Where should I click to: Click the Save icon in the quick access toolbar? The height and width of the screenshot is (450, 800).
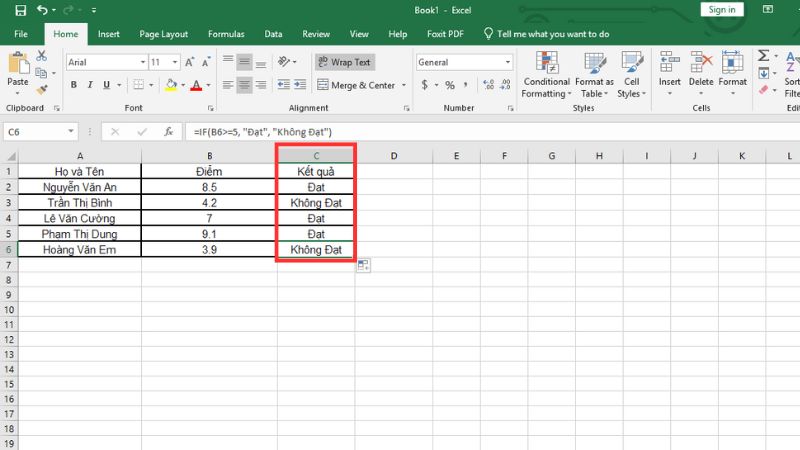(20, 10)
